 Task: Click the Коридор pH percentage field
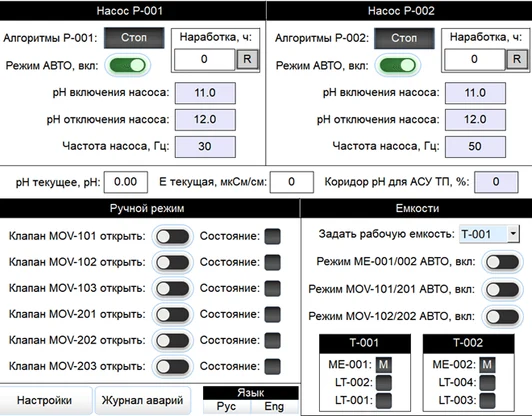[x=496, y=182]
